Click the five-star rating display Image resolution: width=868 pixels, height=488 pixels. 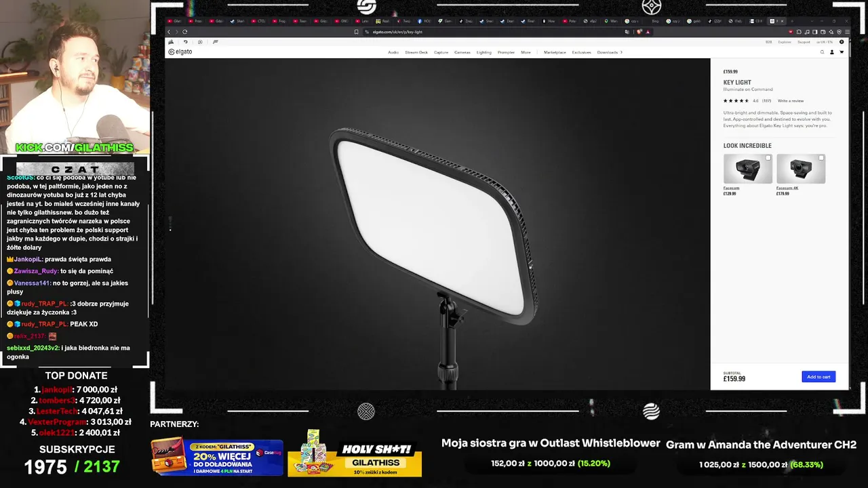(x=736, y=101)
